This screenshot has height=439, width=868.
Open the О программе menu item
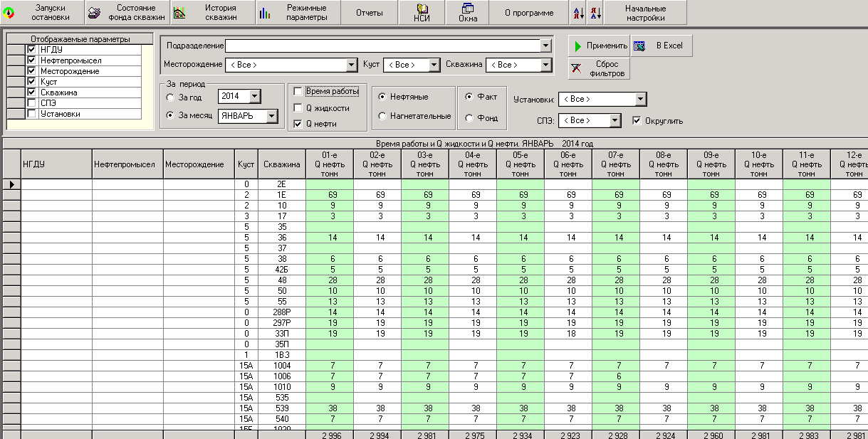tap(529, 13)
